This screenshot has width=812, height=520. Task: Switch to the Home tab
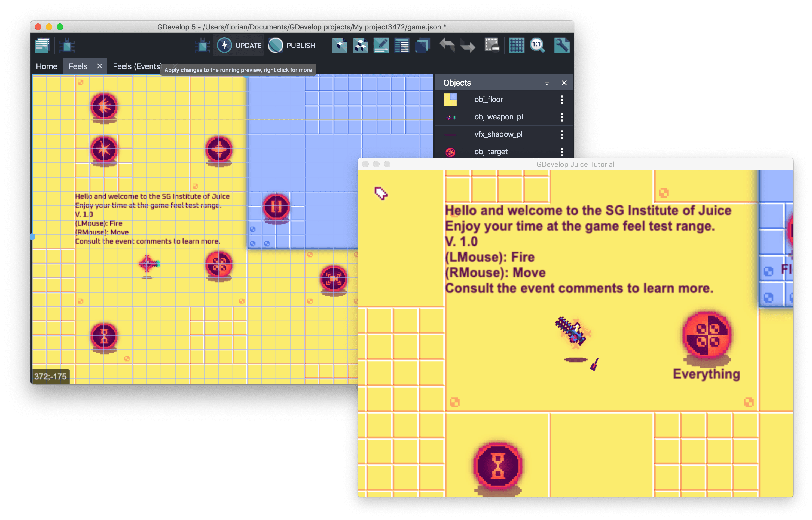click(46, 66)
